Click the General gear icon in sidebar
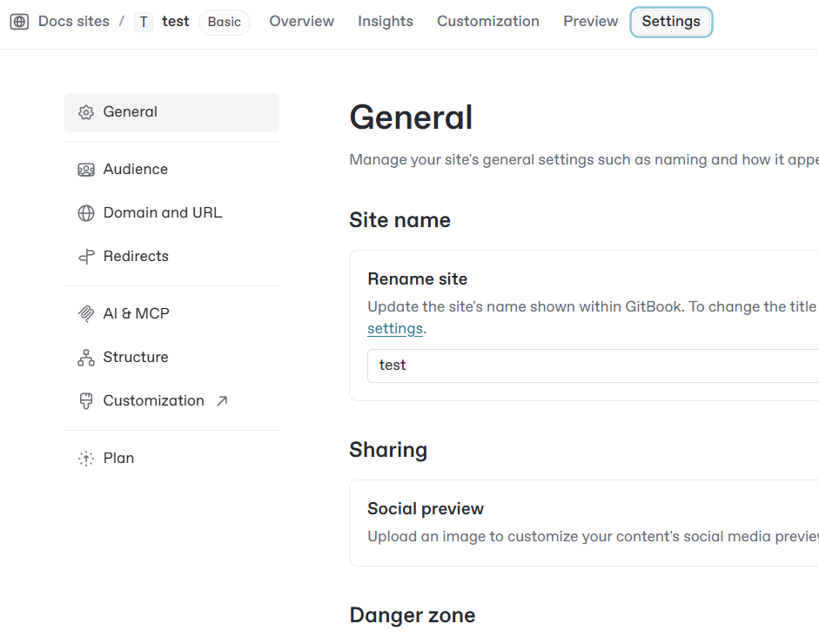The width and height of the screenshot is (819, 644). (x=85, y=112)
